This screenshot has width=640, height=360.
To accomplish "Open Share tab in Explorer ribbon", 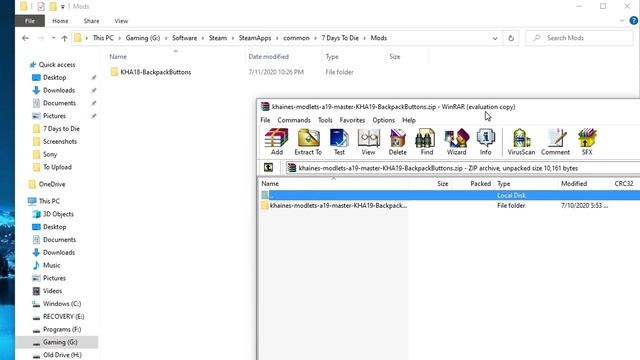I will pos(91,21).
